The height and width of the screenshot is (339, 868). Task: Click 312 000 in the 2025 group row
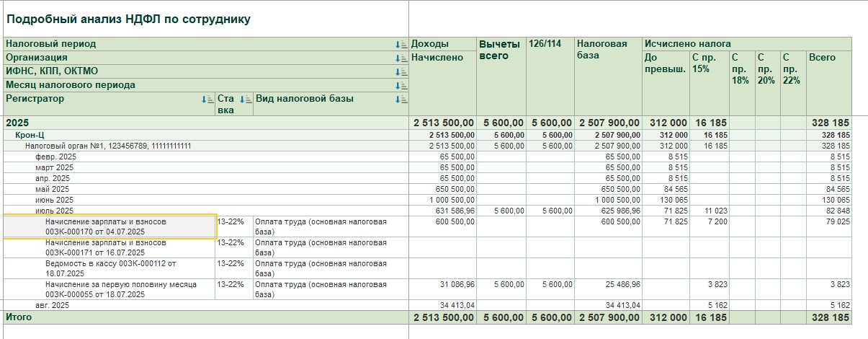[x=668, y=123]
